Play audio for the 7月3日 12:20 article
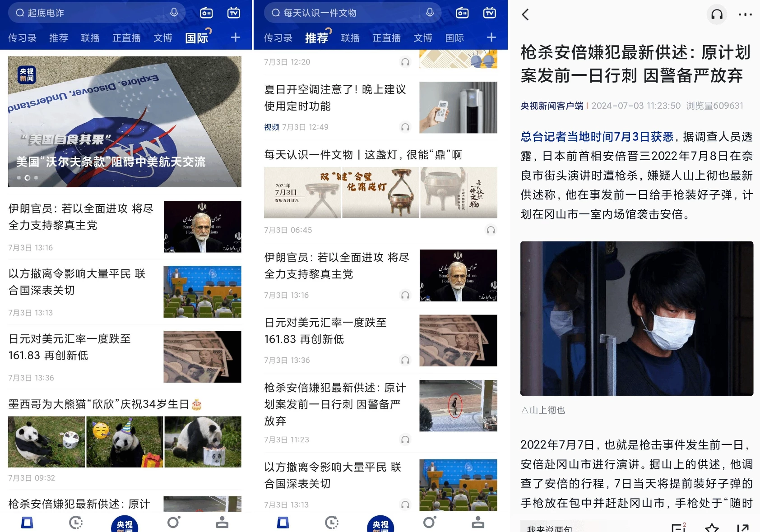This screenshot has width=760, height=532. coord(405,62)
